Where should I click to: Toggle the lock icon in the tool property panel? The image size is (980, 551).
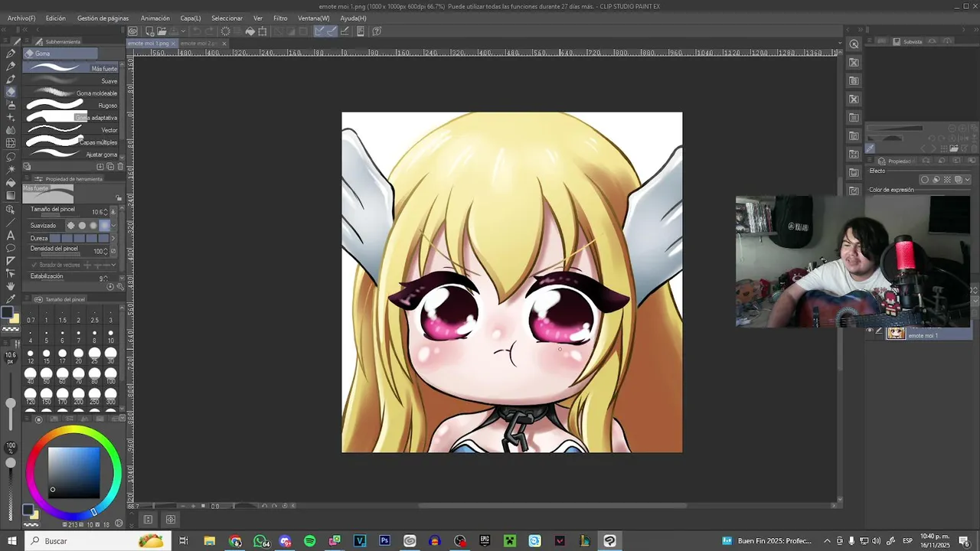pyautogui.click(x=119, y=197)
